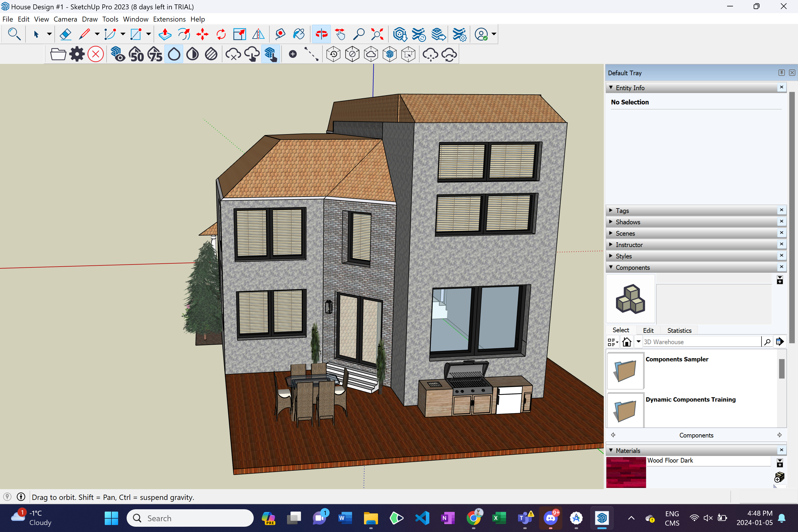Click the Wood Floor Dark material swatch
The height and width of the screenshot is (532, 798).
626,472
